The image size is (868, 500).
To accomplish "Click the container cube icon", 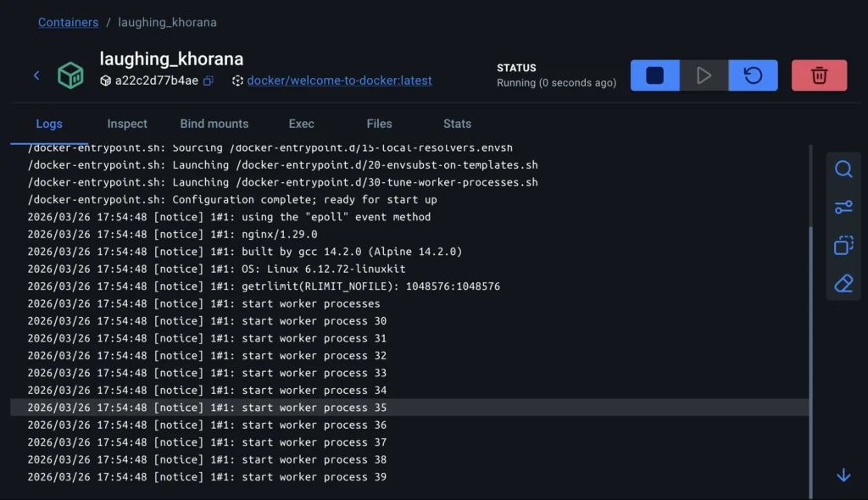I will point(70,75).
